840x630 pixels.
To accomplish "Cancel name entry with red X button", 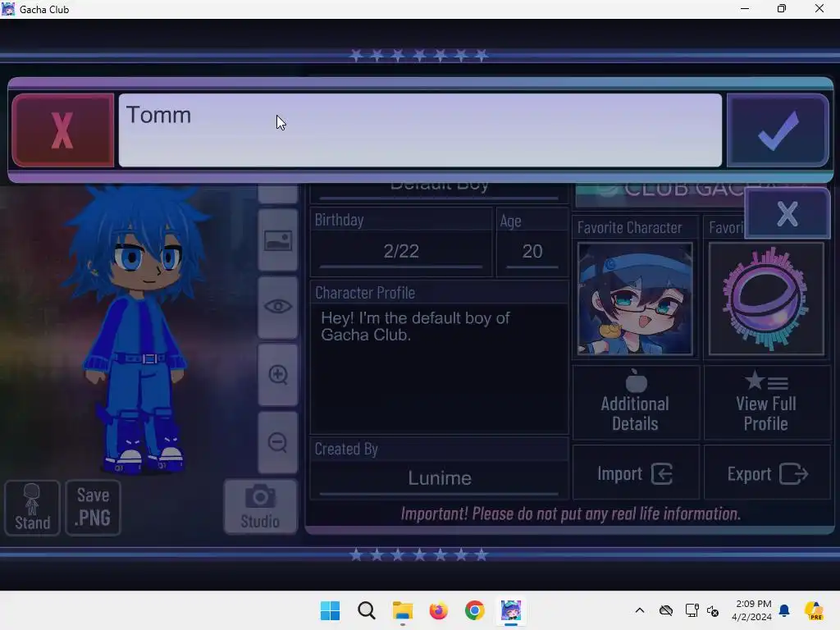I will pos(62,130).
